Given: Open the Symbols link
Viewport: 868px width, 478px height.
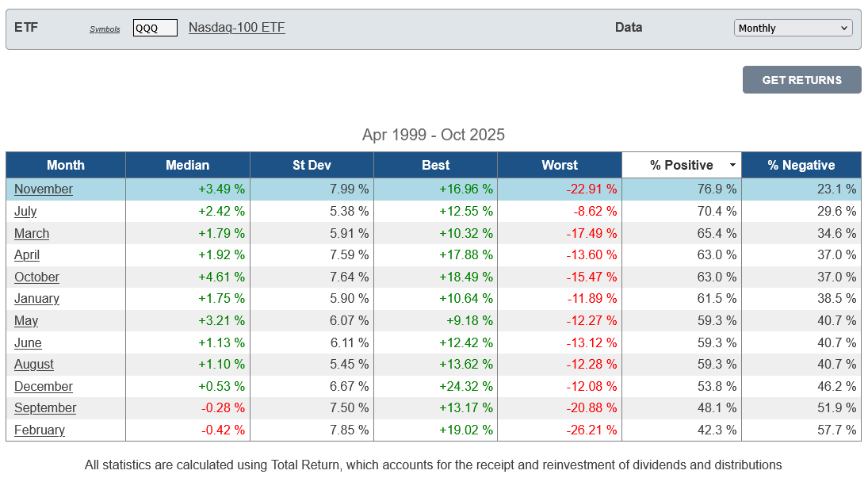Looking at the screenshot, I should (x=105, y=29).
